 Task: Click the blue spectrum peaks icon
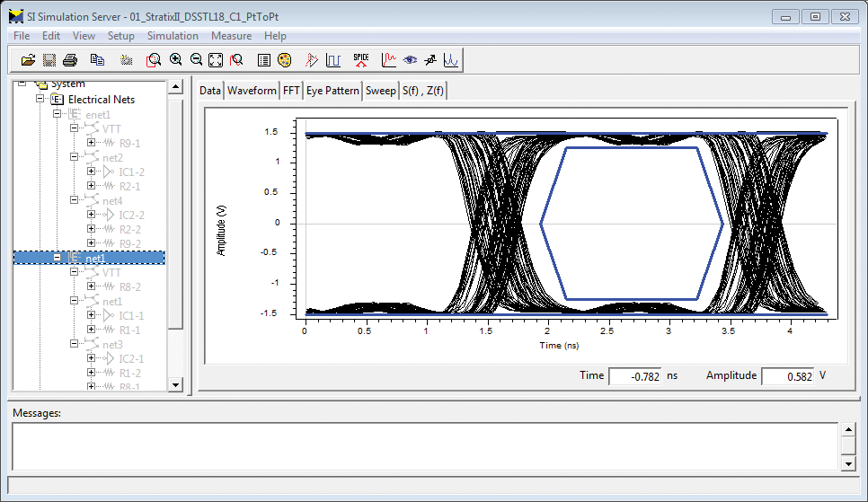point(450,60)
